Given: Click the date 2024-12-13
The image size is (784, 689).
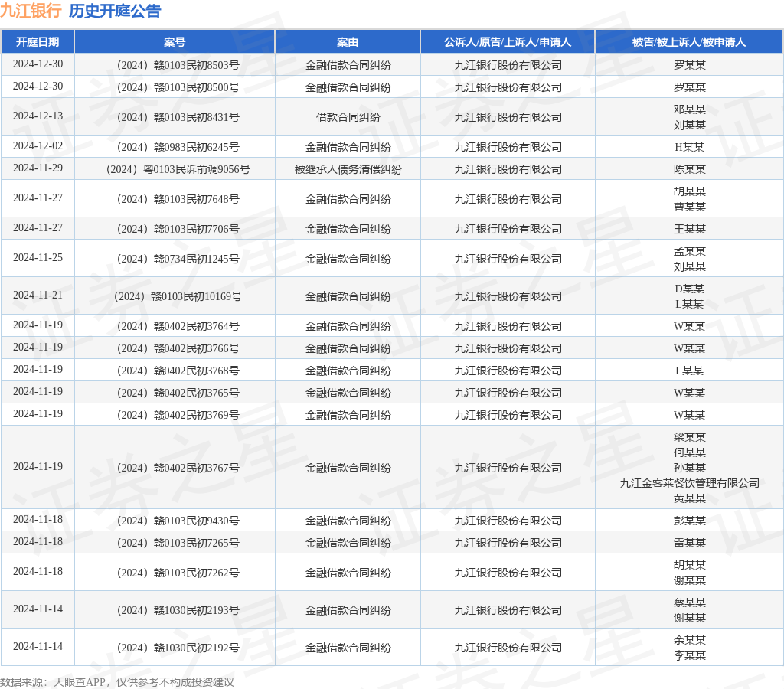Looking at the screenshot, I should coord(38,116).
